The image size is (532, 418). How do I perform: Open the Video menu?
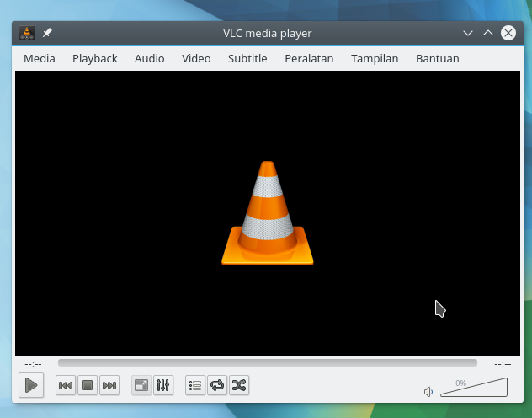[x=196, y=58]
